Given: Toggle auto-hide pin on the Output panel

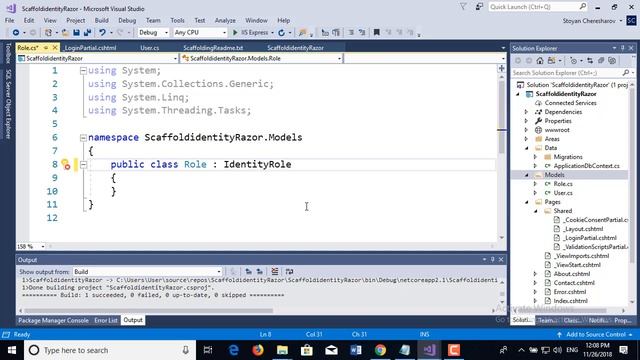Looking at the screenshot, I should click(493, 260).
